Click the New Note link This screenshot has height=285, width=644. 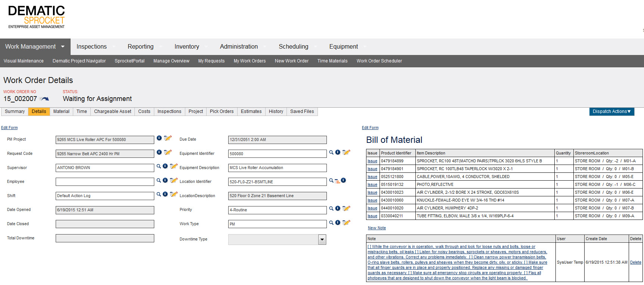[377, 228]
